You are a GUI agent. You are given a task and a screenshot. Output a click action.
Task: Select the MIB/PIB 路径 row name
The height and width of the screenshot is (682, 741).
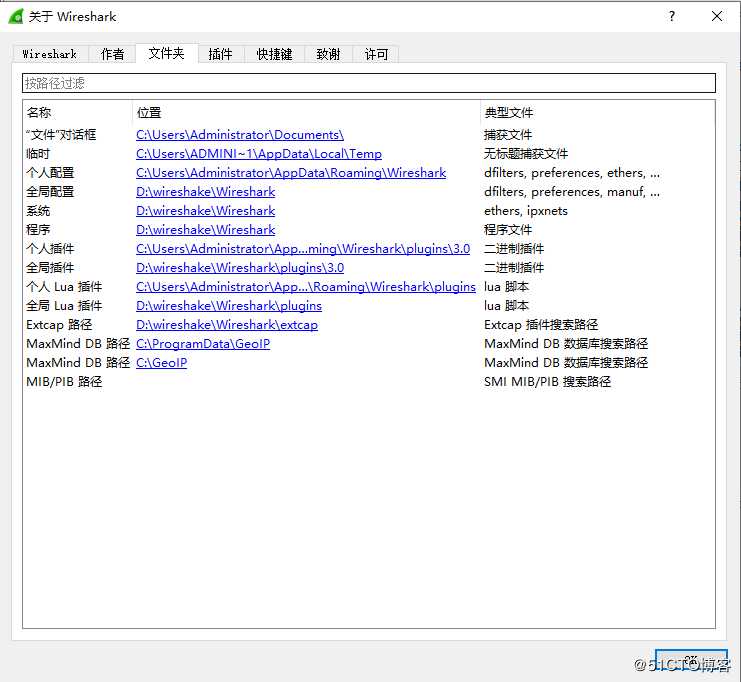pos(64,381)
